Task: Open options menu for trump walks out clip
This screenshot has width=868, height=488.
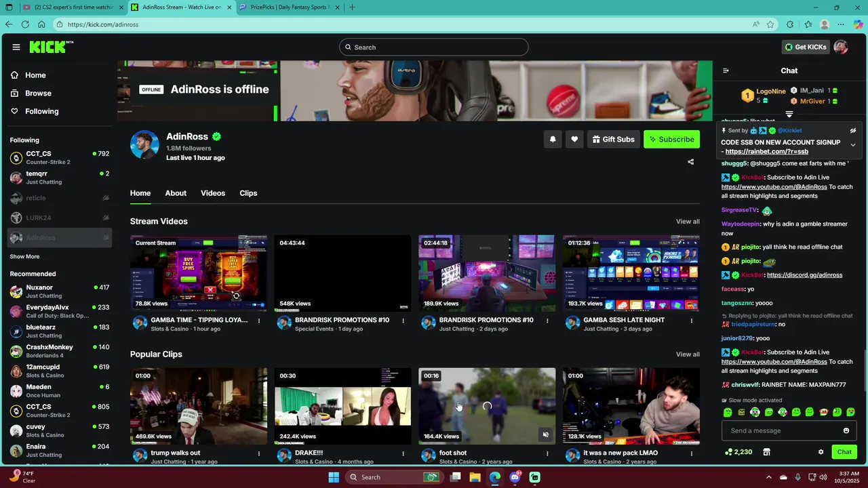Action: (259, 453)
